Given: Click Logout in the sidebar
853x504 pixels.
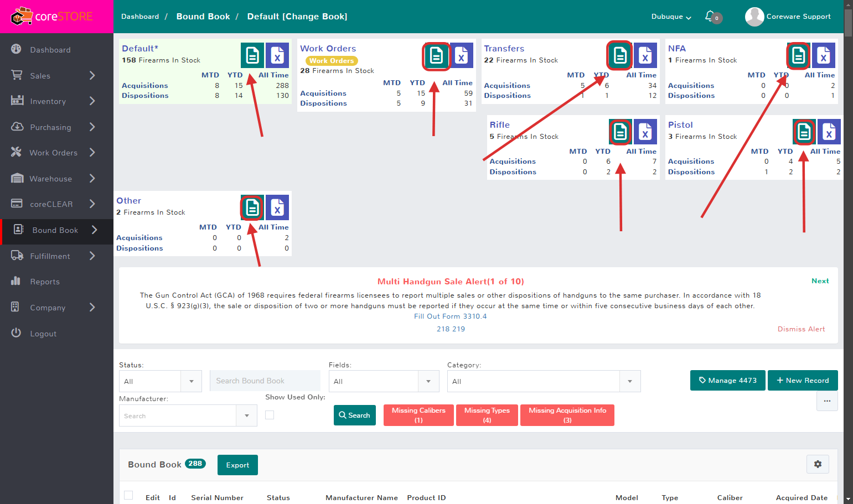Looking at the screenshot, I should (x=56, y=334).
